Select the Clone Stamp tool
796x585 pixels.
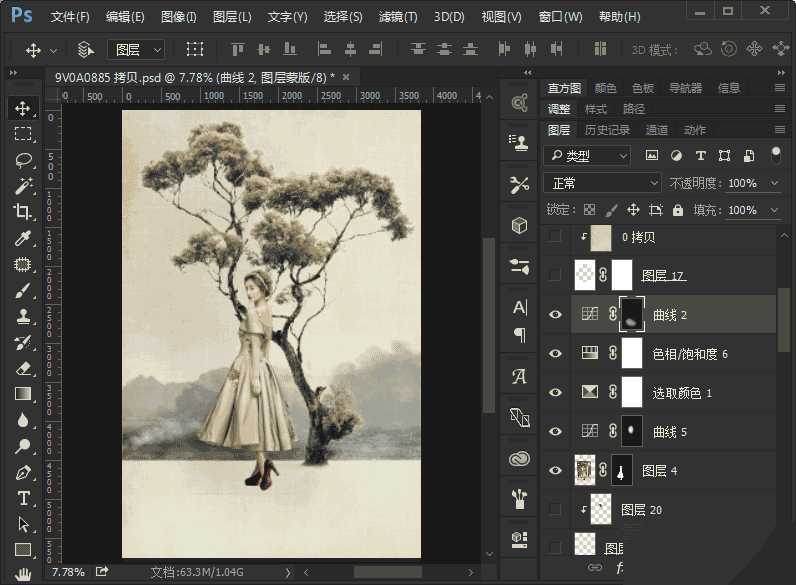click(x=23, y=316)
